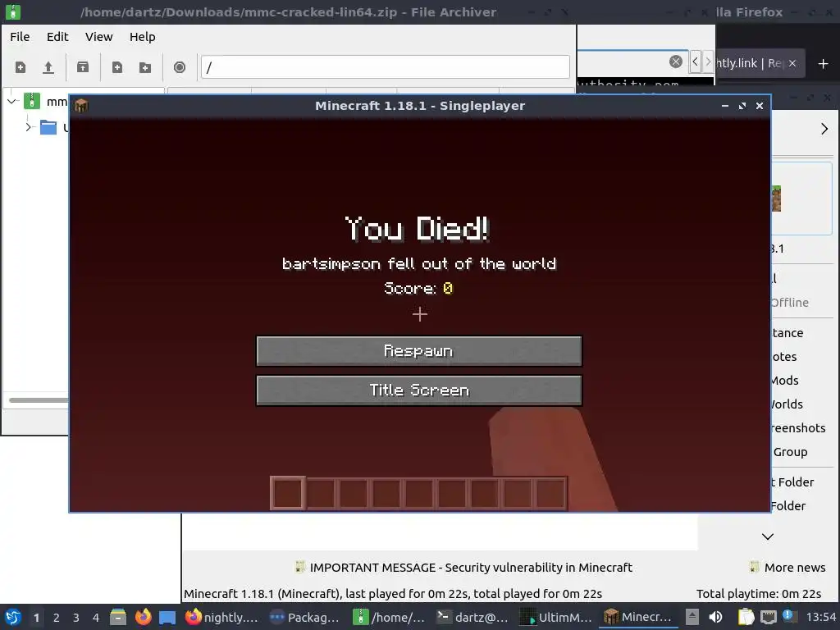The image size is (840, 630).
Task: Click the horizontal scrollbar in File Archiver tree
Action: click(x=38, y=399)
